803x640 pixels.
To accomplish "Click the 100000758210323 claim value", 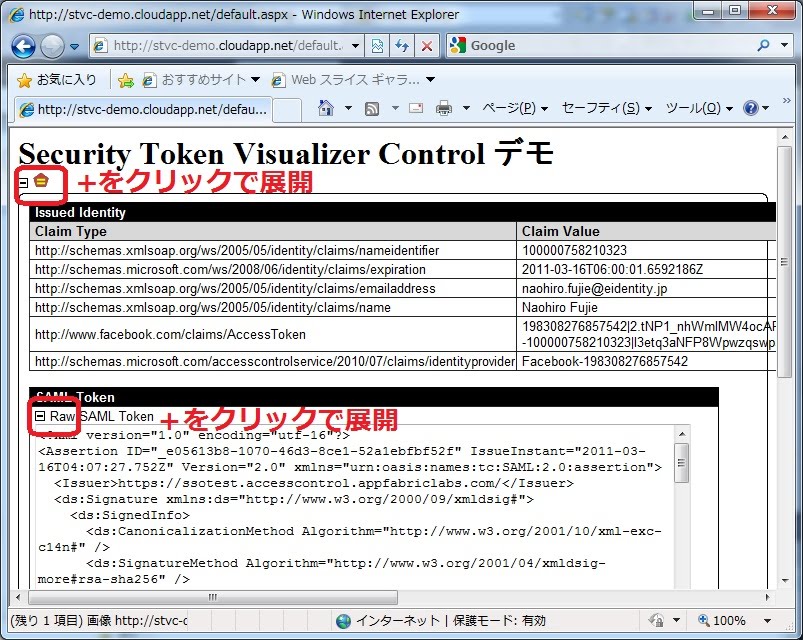I will [574, 250].
